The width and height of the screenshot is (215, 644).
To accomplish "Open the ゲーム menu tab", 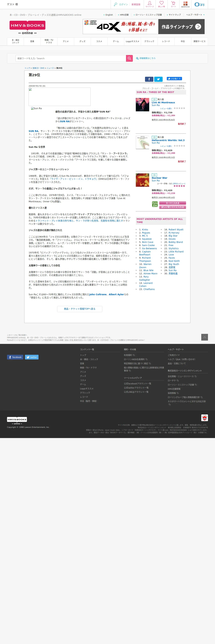I will tap(116, 41).
